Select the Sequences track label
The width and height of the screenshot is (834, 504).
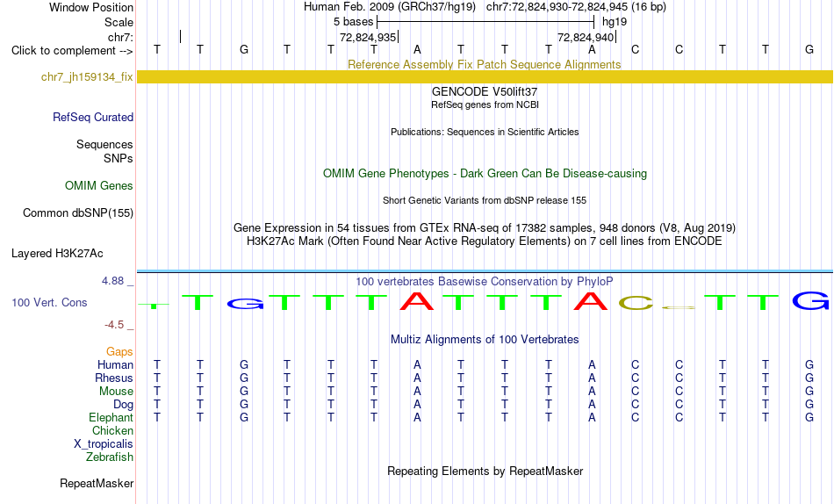[x=104, y=144]
